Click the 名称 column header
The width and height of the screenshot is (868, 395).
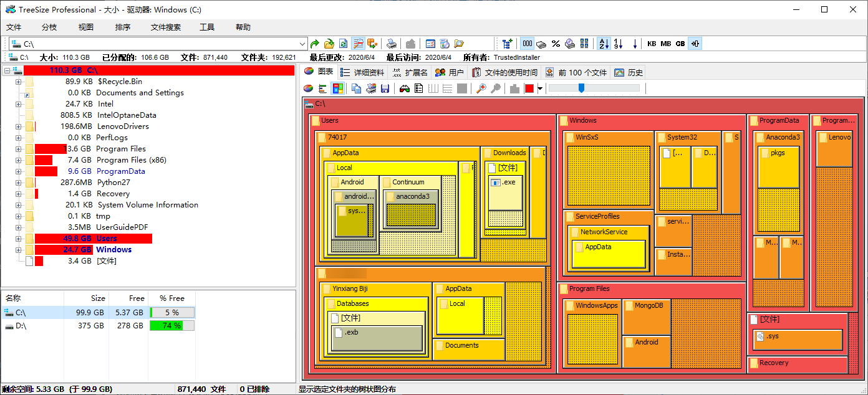[32, 298]
